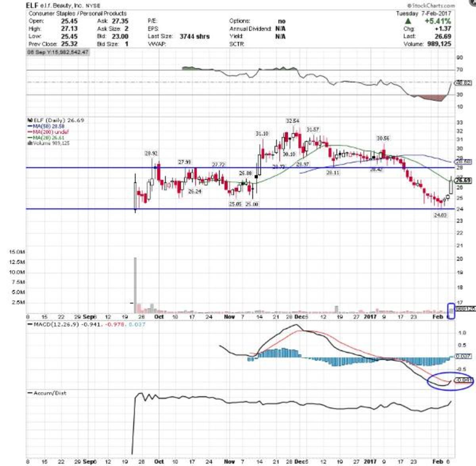Click the ELF (Daily) 26.69 legend entry
The height and width of the screenshot is (466, 476).
[x=56, y=120]
